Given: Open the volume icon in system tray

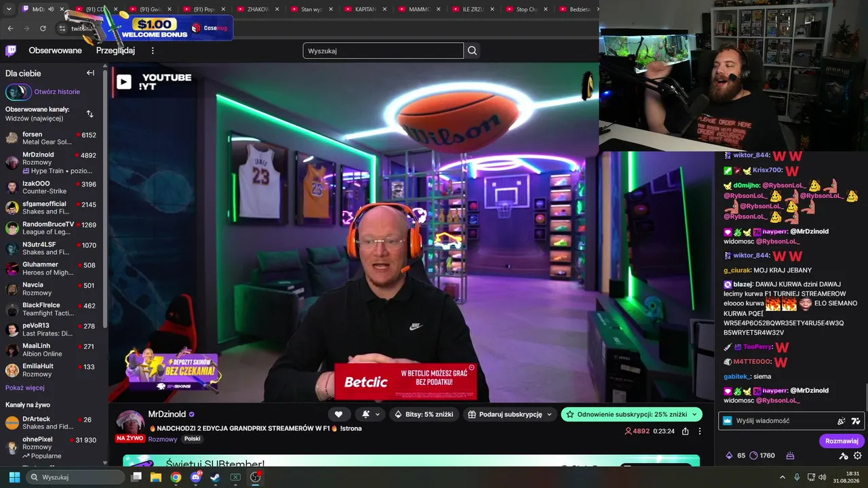Looking at the screenshot, I should tap(823, 477).
